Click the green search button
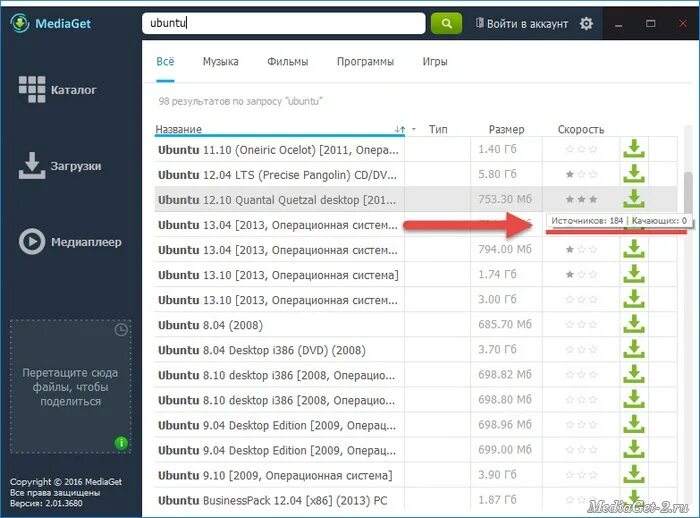700x518 pixels. pos(446,23)
